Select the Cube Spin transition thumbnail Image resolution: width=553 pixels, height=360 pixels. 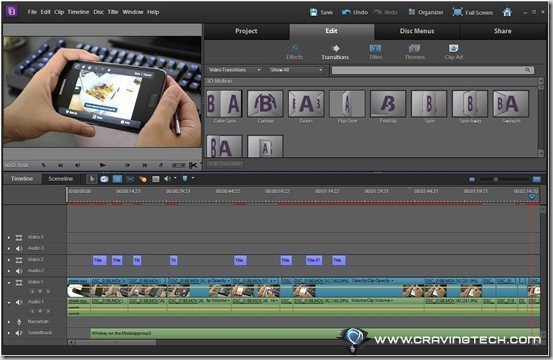click(x=224, y=104)
